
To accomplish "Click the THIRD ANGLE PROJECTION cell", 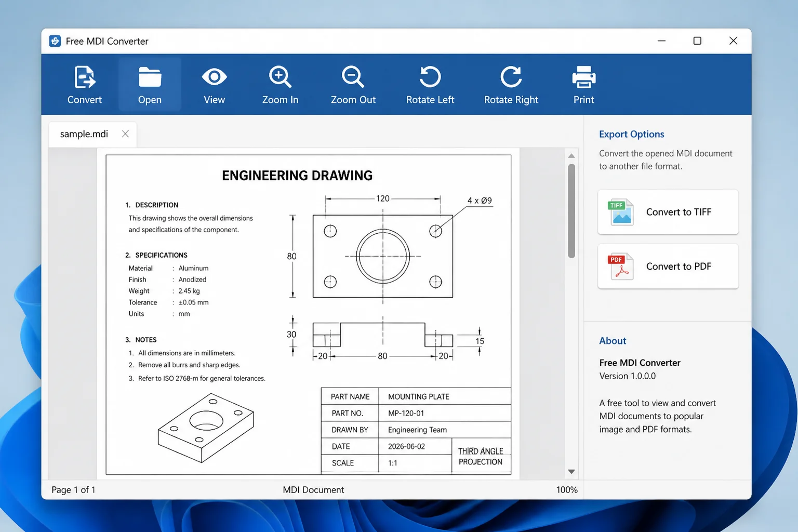I will pyautogui.click(x=481, y=457).
